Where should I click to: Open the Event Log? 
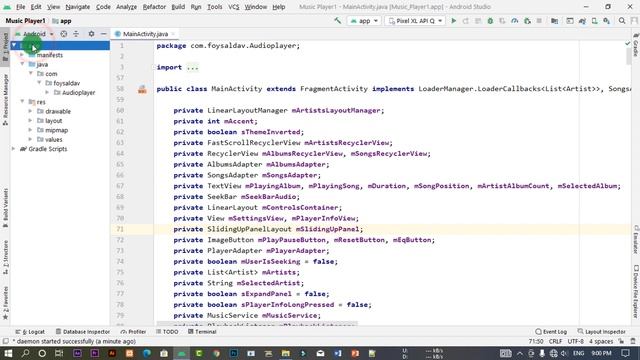click(551, 332)
